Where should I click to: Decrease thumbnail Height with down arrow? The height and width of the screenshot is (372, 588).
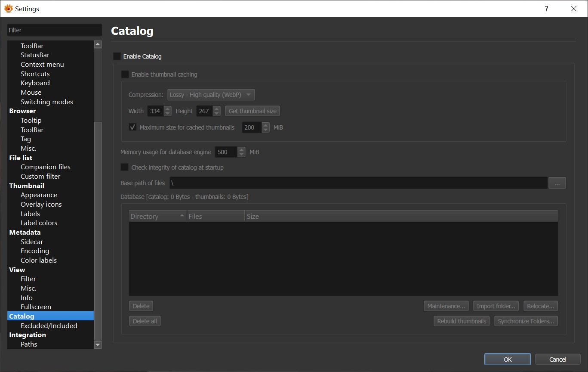216,114
